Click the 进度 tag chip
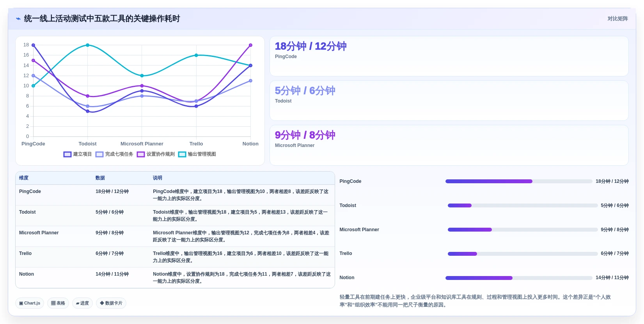The image size is (644, 324). [x=82, y=303]
